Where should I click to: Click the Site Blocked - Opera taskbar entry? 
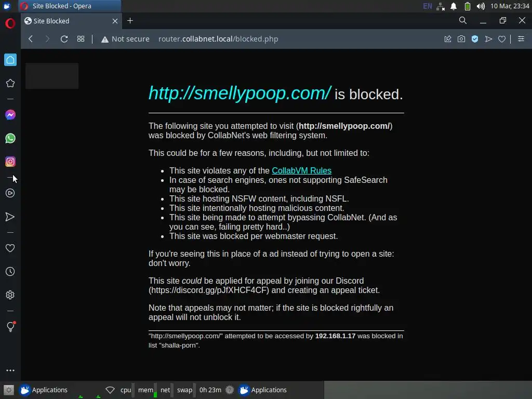(70, 6)
